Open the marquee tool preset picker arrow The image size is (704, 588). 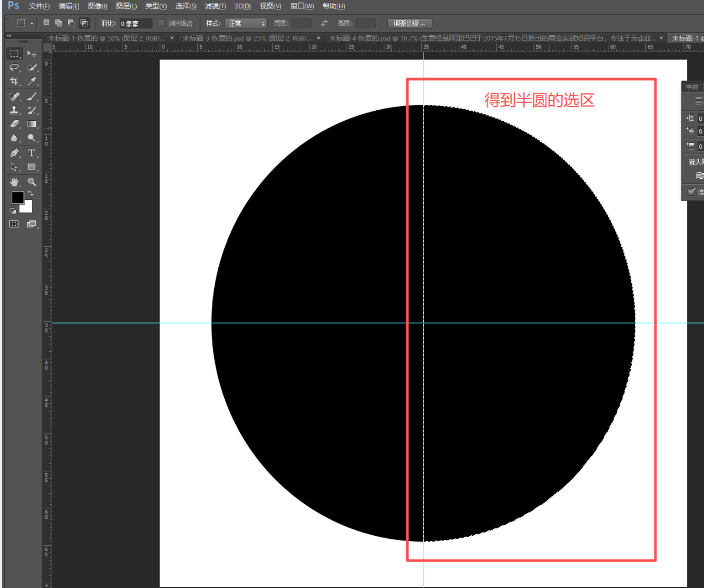31,23
